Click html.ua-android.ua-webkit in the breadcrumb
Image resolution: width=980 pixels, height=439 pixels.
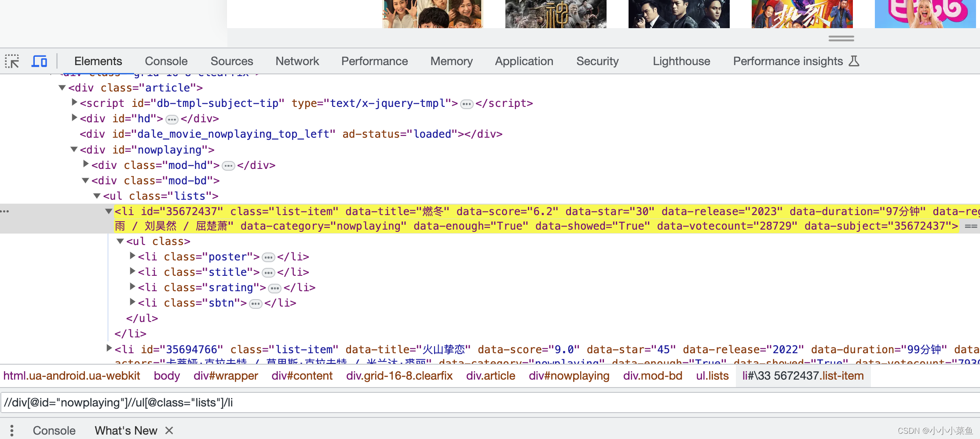(72, 376)
